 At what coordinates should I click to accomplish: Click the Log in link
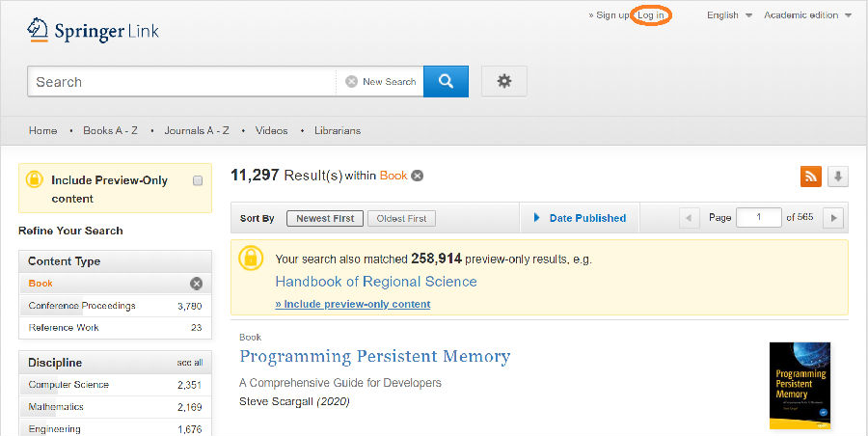click(x=651, y=15)
